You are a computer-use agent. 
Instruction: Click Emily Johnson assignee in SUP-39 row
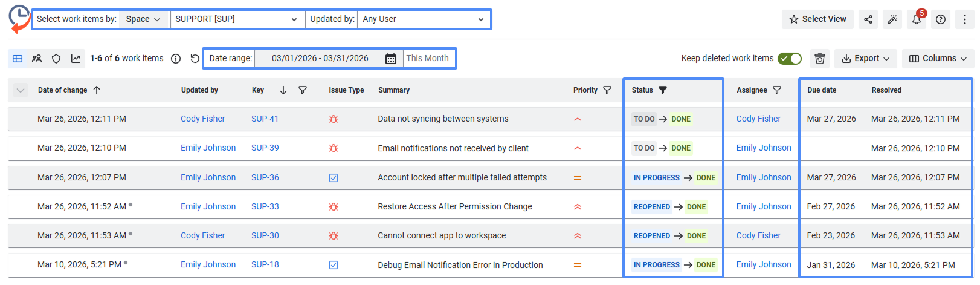coord(763,148)
